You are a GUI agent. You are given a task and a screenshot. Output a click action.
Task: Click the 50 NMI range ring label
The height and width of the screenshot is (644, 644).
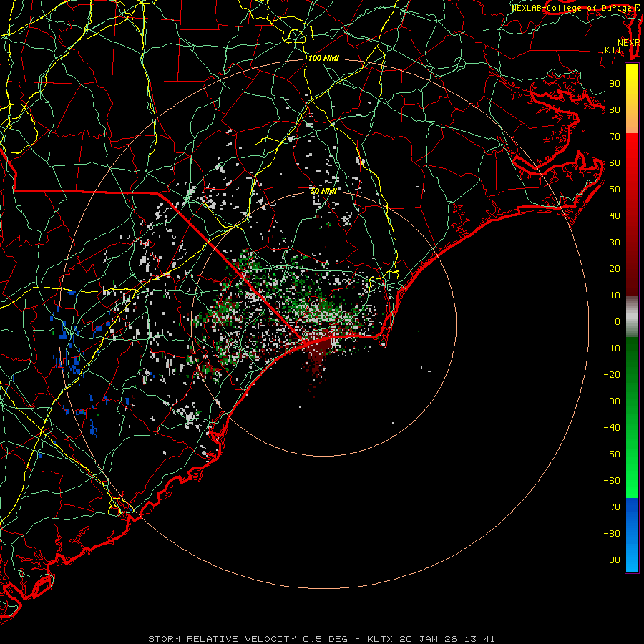323,191
